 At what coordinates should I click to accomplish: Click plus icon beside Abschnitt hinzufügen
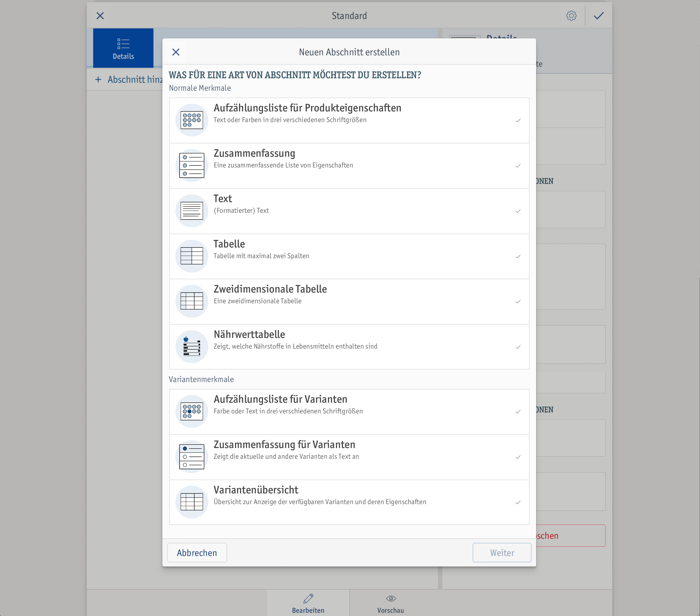click(x=98, y=79)
